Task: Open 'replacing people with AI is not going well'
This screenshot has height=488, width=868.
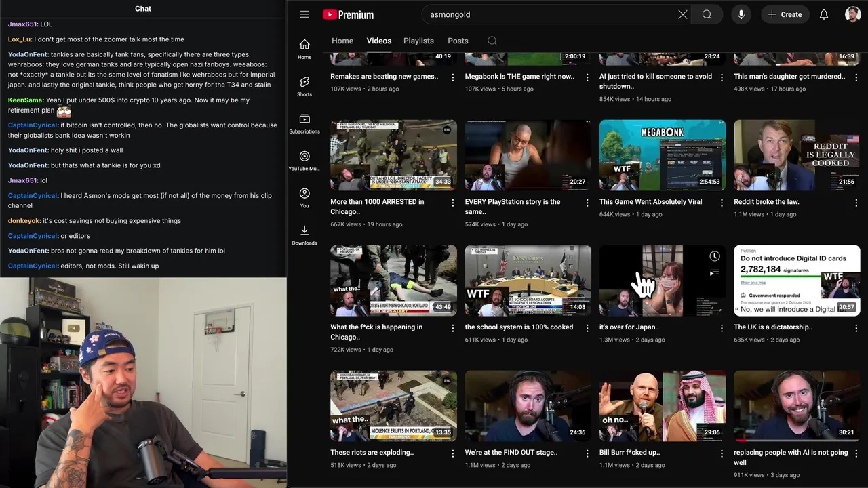Action: tap(791, 457)
